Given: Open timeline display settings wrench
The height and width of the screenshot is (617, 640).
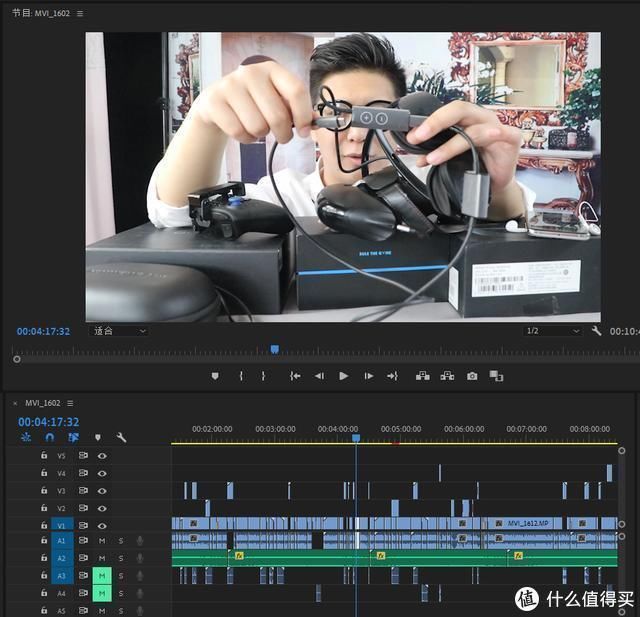Looking at the screenshot, I should (121, 437).
